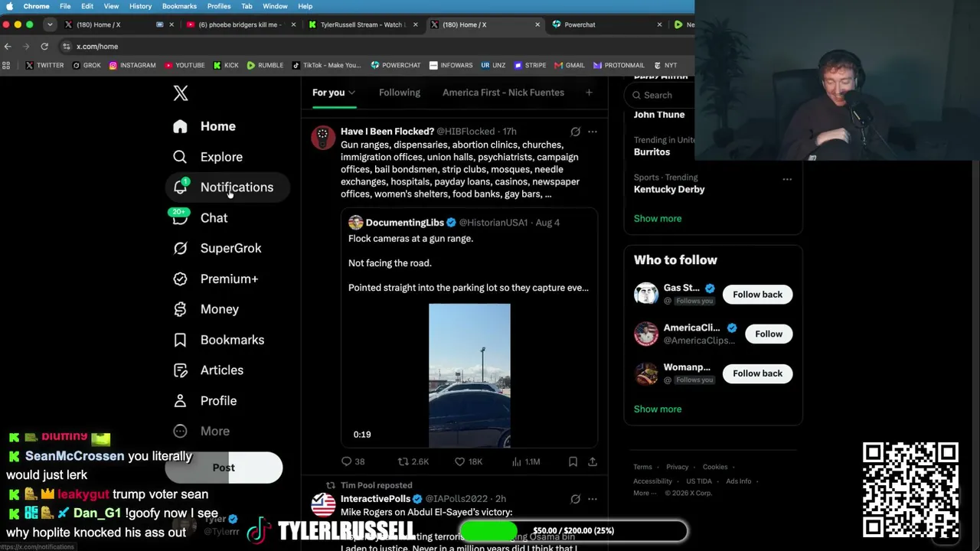Switch to America First - Nick Fuentes tab
Viewport: 980px width, 551px height.
503,93
